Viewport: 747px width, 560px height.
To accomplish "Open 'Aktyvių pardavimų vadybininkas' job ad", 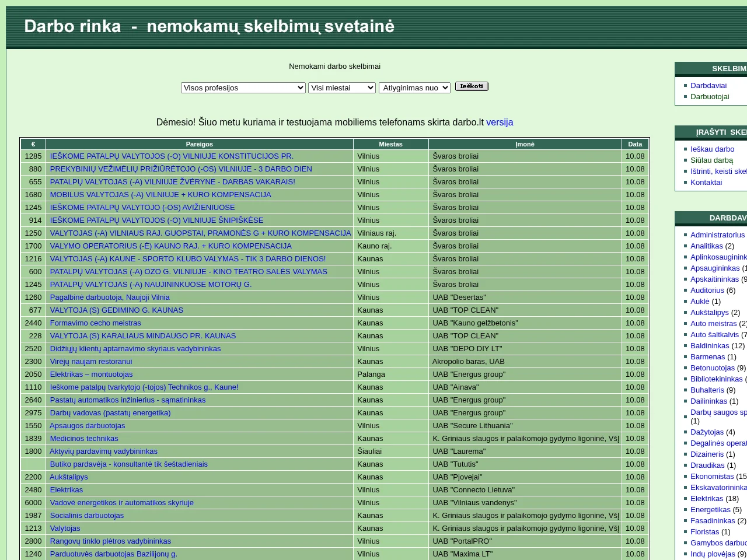I will point(104,452).
